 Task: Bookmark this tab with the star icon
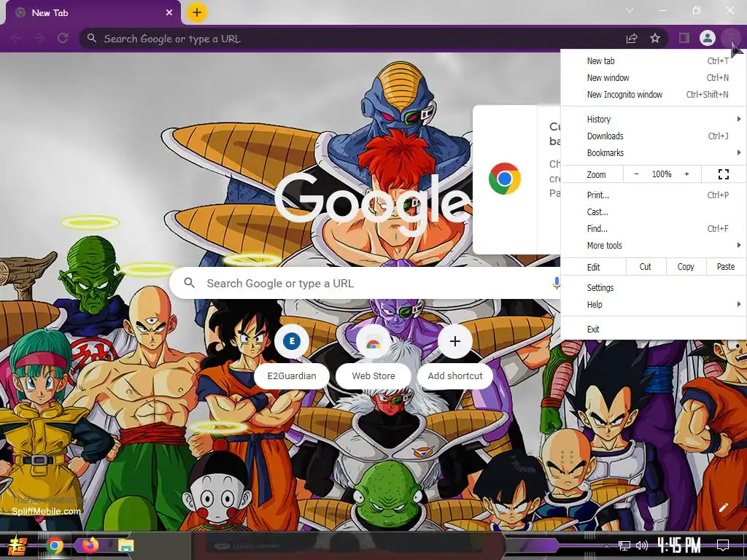tap(655, 38)
